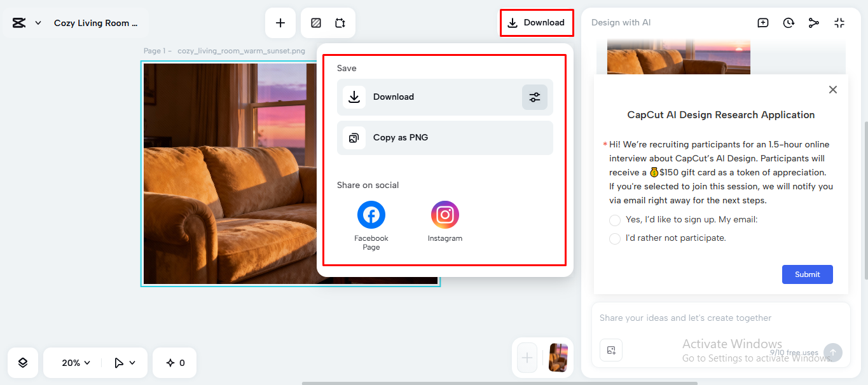
Task: Click the living room image on the canvas
Action: 230,173
